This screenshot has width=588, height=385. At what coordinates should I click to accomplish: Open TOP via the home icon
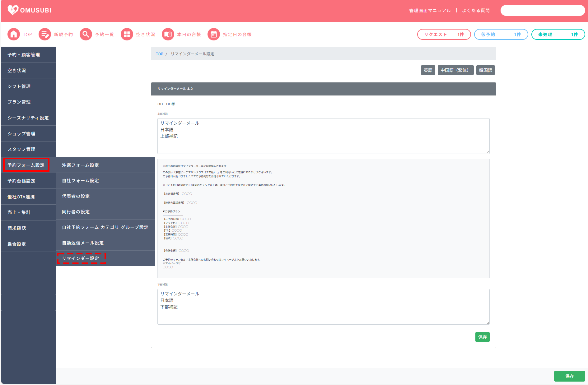click(14, 35)
